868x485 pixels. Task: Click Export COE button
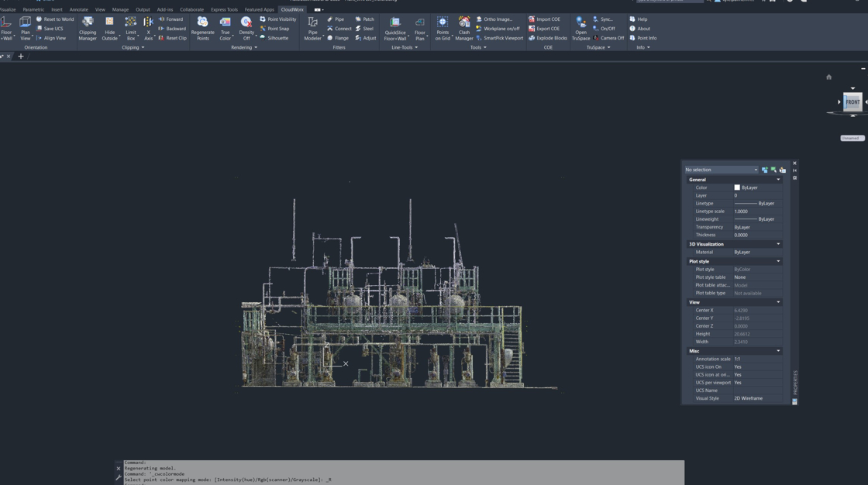(543, 28)
